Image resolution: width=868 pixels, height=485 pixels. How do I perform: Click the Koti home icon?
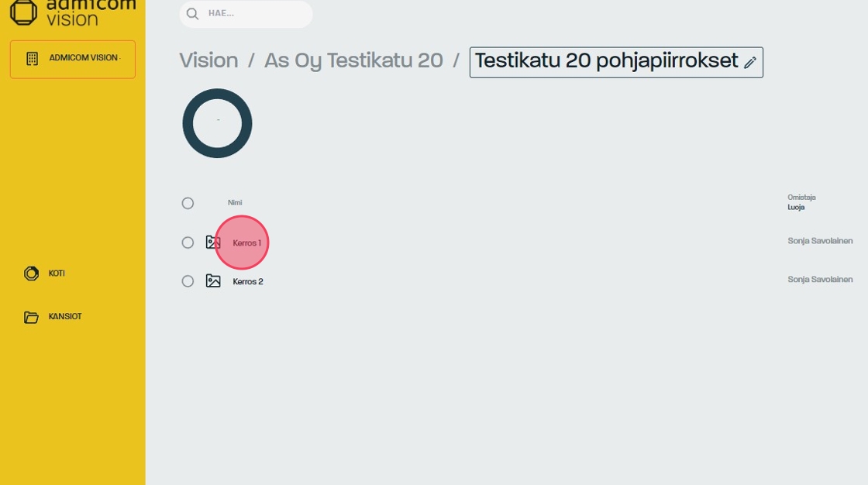coord(31,273)
